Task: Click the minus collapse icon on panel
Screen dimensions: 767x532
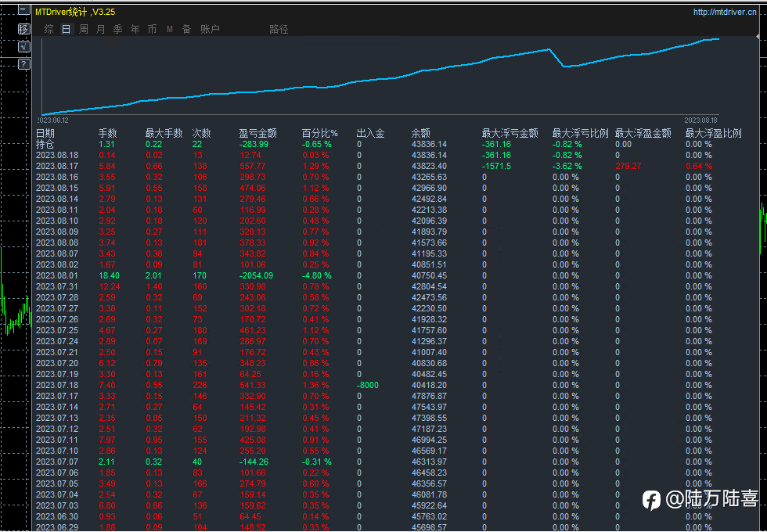Action: click(24, 9)
